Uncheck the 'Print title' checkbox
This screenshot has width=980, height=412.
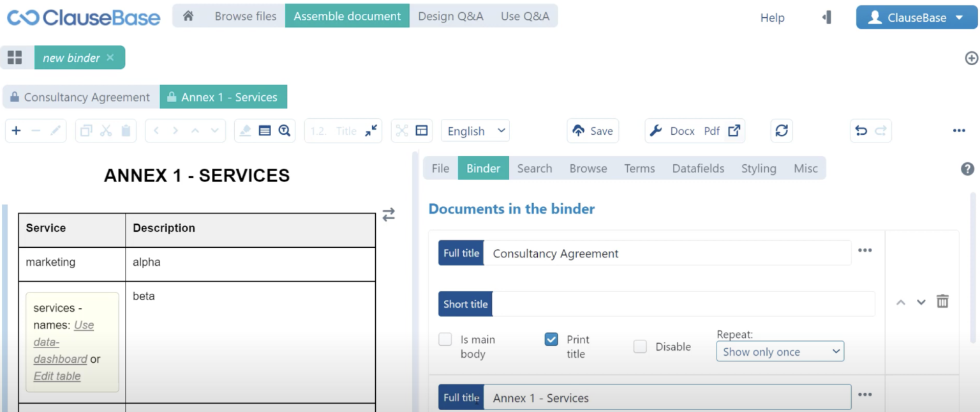[551, 340]
